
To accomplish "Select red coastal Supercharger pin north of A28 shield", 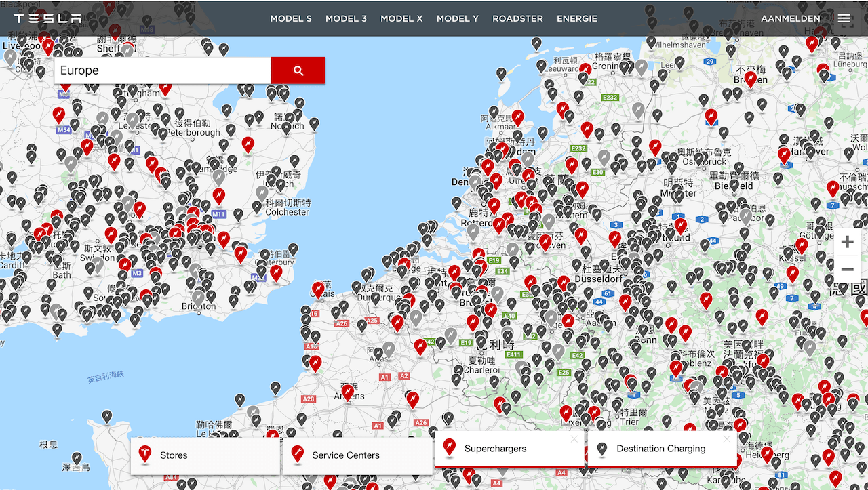I will (315, 364).
